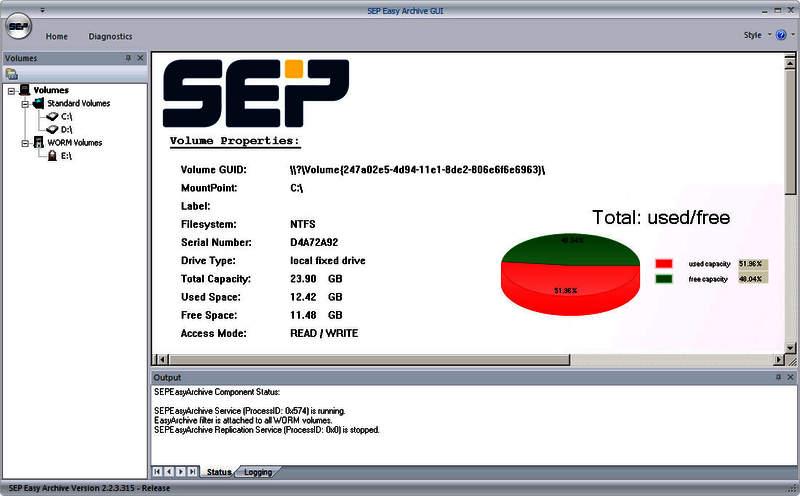The width and height of the screenshot is (800, 496).
Task: Click the D:\ disk drive icon
Action: click(x=52, y=130)
